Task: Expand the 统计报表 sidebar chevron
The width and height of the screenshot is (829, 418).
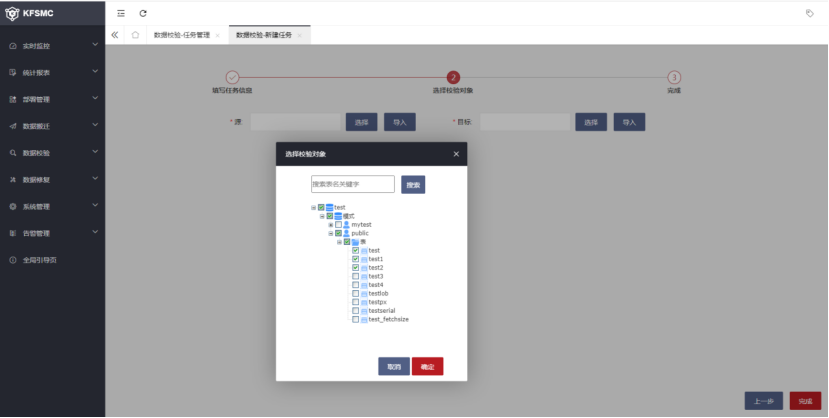Action: 95,71
